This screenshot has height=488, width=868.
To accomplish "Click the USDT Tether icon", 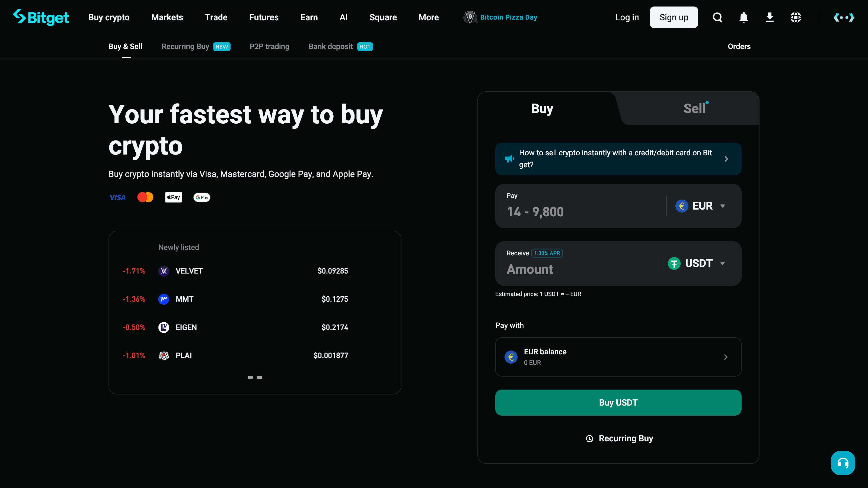I will (674, 263).
